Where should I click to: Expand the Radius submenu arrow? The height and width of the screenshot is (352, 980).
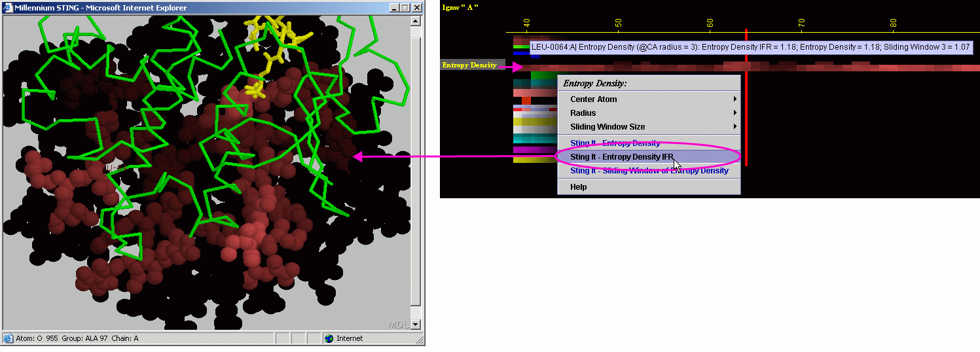point(735,113)
